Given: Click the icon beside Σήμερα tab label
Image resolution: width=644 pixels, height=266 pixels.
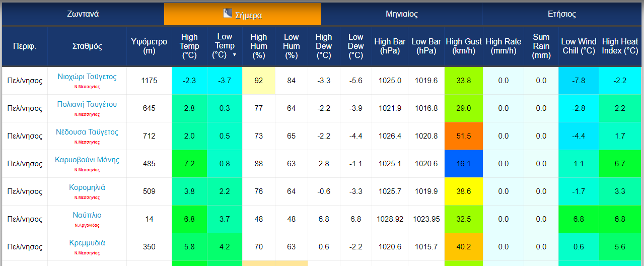Looking at the screenshot, I should [x=228, y=13].
